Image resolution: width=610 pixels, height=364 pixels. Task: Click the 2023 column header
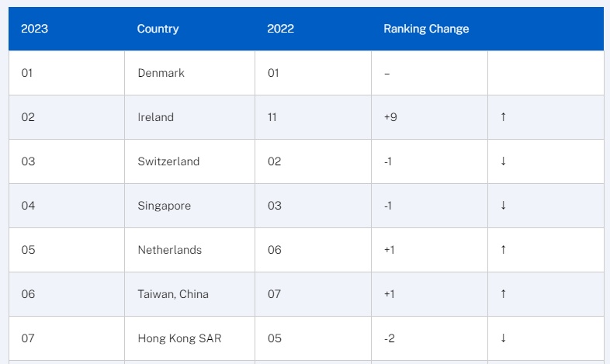33,29
